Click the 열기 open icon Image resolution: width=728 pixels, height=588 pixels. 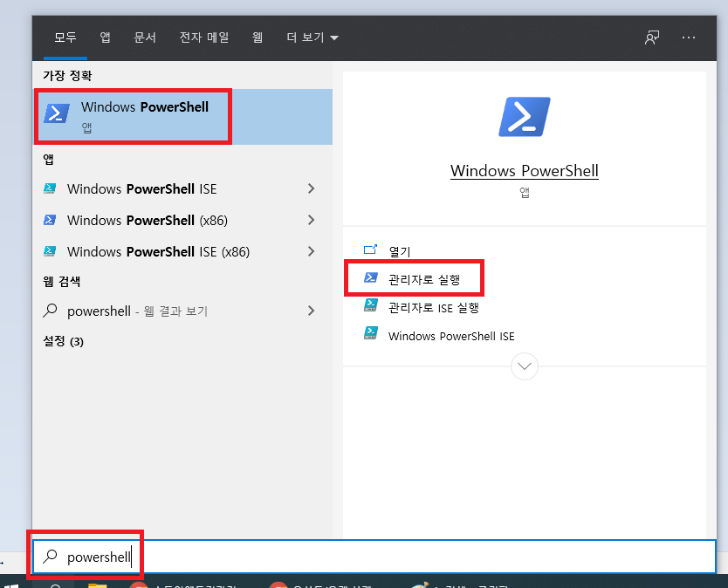click(370, 250)
